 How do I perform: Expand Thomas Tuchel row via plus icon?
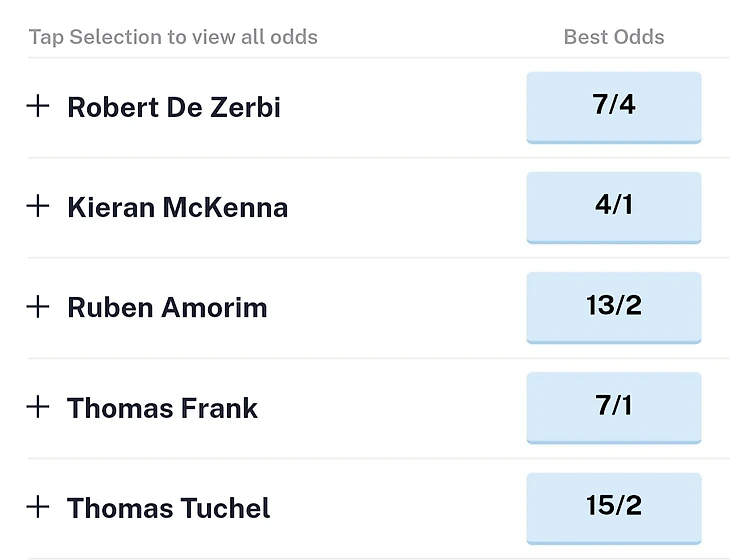point(38,507)
